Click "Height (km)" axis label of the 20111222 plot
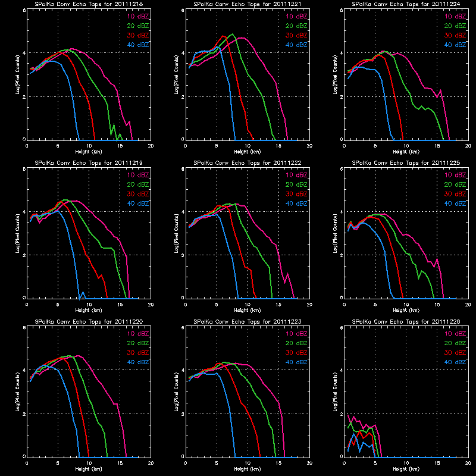Viewport: 476px width, 476px height. [x=248, y=310]
